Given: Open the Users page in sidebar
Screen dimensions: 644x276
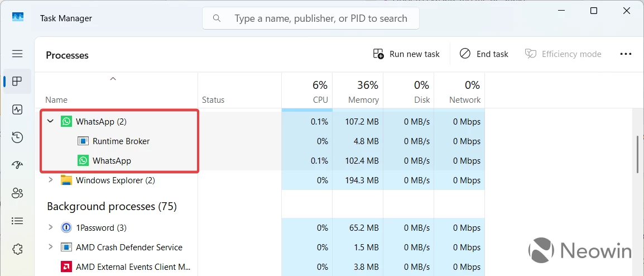Looking at the screenshot, I should pyautogui.click(x=17, y=193).
